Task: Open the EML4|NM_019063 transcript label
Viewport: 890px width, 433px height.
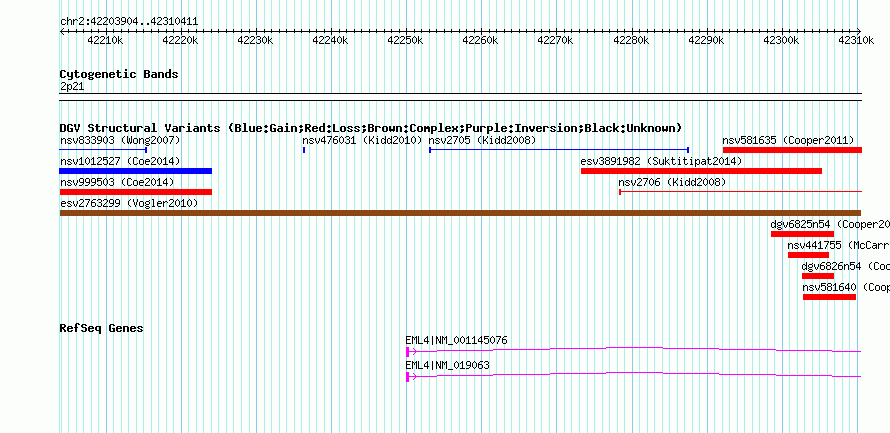Action: (x=447, y=365)
